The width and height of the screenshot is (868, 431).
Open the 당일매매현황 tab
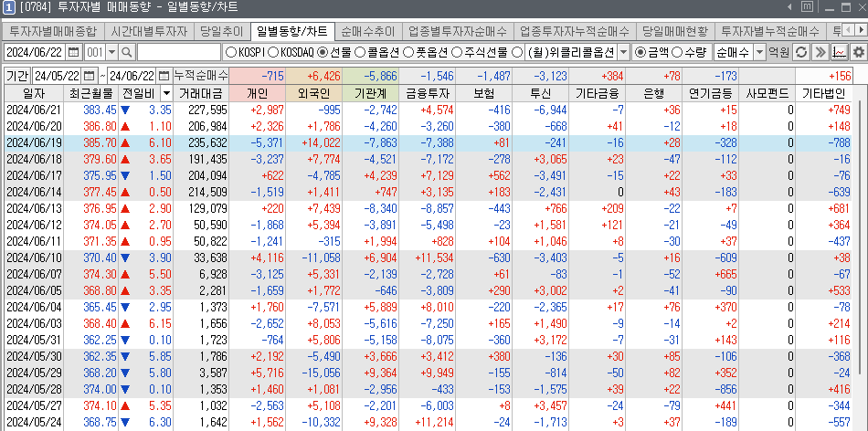(x=673, y=31)
